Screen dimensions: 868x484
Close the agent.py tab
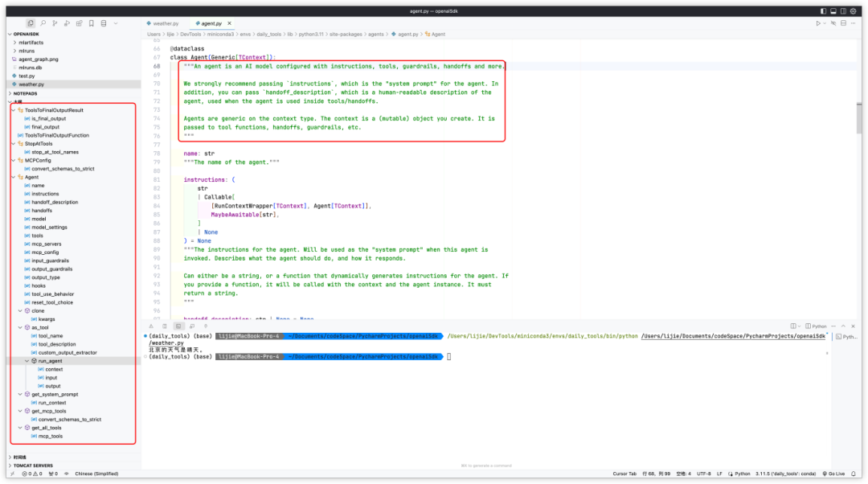tap(229, 23)
